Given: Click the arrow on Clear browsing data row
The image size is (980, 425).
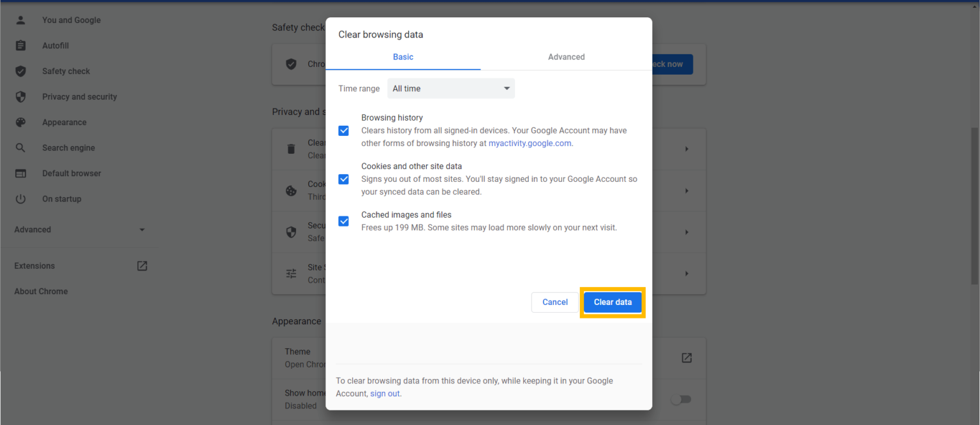Looking at the screenshot, I should (687, 149).
